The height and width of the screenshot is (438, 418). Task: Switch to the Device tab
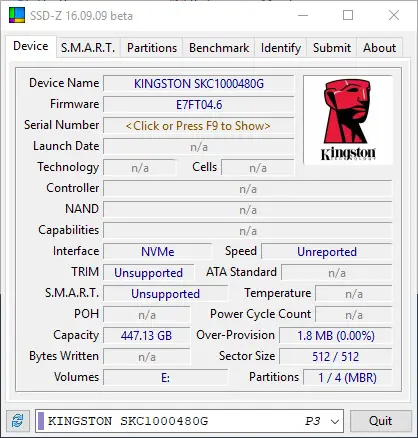(x=31, y=46)
